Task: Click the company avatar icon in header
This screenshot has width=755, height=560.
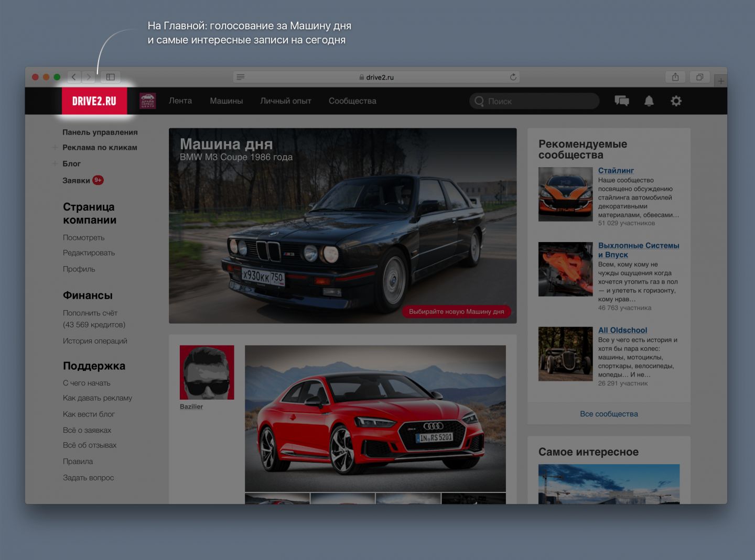Action: tap(148, 101)
